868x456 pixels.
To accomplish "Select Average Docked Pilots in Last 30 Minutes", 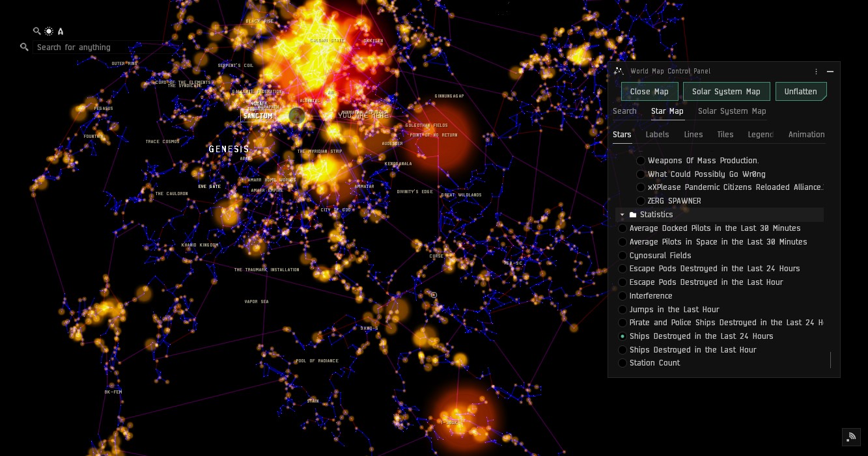I will coord(623,228).
